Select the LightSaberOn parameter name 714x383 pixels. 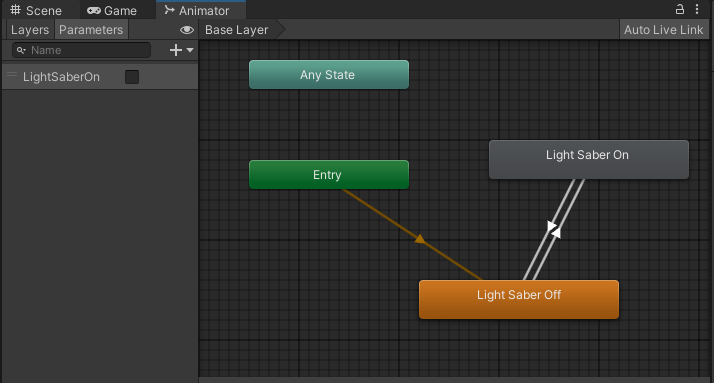[61, 77]
